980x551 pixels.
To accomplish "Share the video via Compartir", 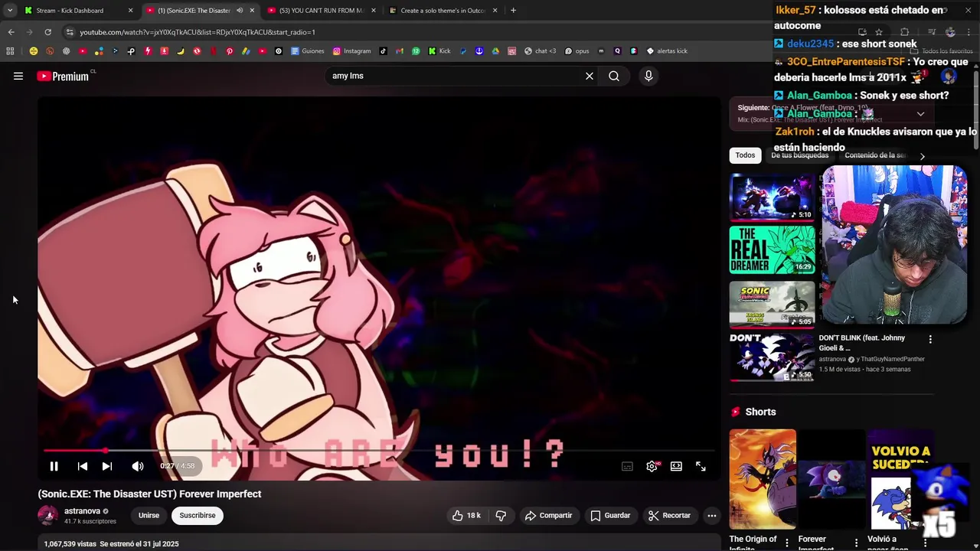I will [x=548, y=516].
